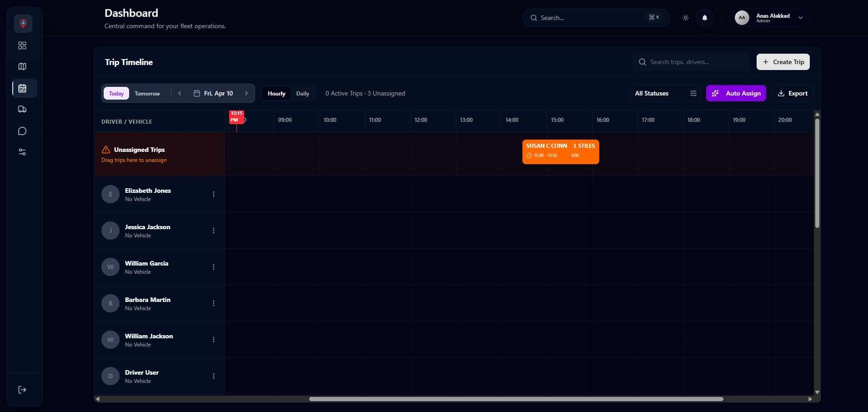Screen dimensions: 868x412
Task: Open the Fleet vehicles page via truck icon
Action: pyautogui.click(x=22, y=109)
